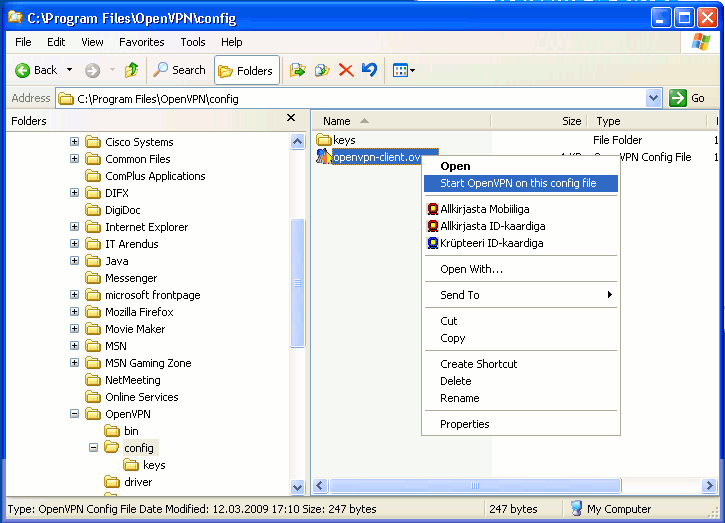Sort the list by Size column
The height and width of the screenshot is (523, 725).
point(539,121)
